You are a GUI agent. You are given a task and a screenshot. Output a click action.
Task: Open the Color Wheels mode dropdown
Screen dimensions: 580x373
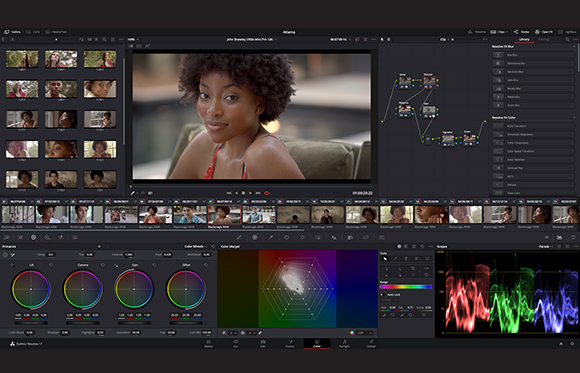coord(196,246)
